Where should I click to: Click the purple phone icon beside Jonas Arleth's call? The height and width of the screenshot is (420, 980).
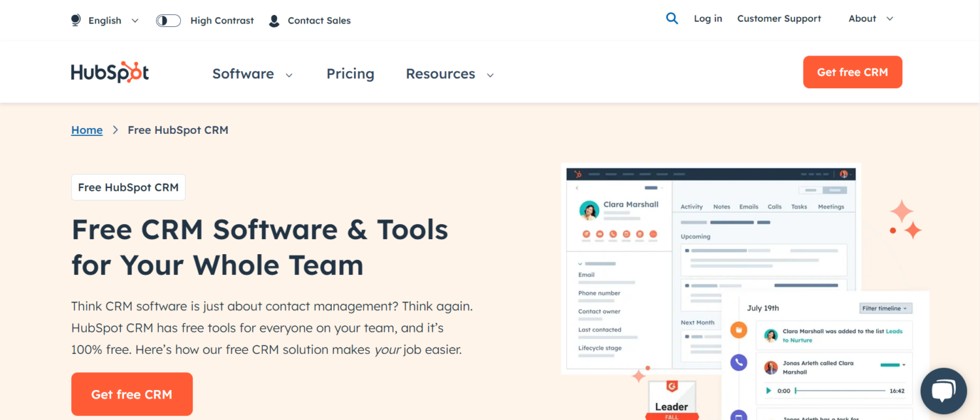[738, 363]
